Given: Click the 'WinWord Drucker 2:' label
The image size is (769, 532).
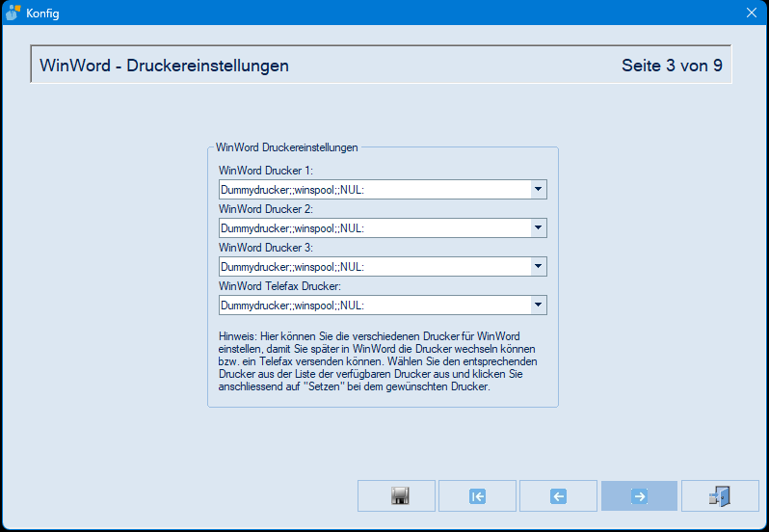Looking at the screenshot, I should pyautogui.click(x=266, y=209).
